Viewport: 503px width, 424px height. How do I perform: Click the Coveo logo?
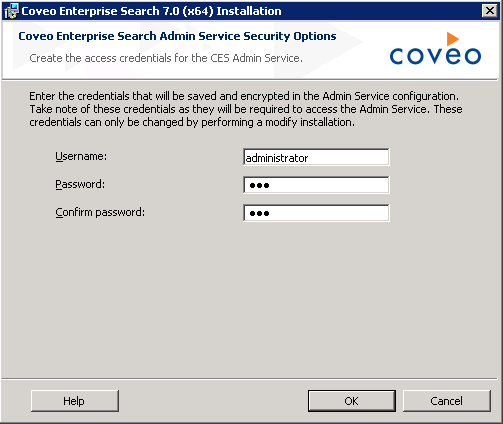[435, 49]
